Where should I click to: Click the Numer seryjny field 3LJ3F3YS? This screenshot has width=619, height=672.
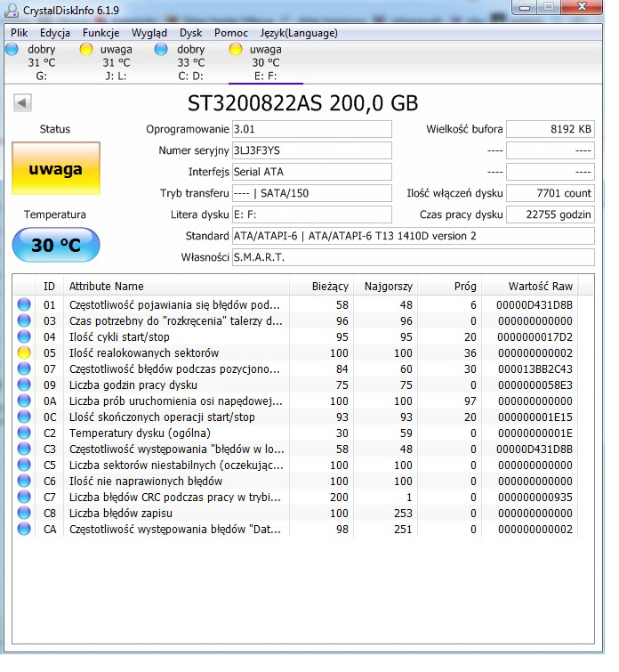click(x=312, y=150)
